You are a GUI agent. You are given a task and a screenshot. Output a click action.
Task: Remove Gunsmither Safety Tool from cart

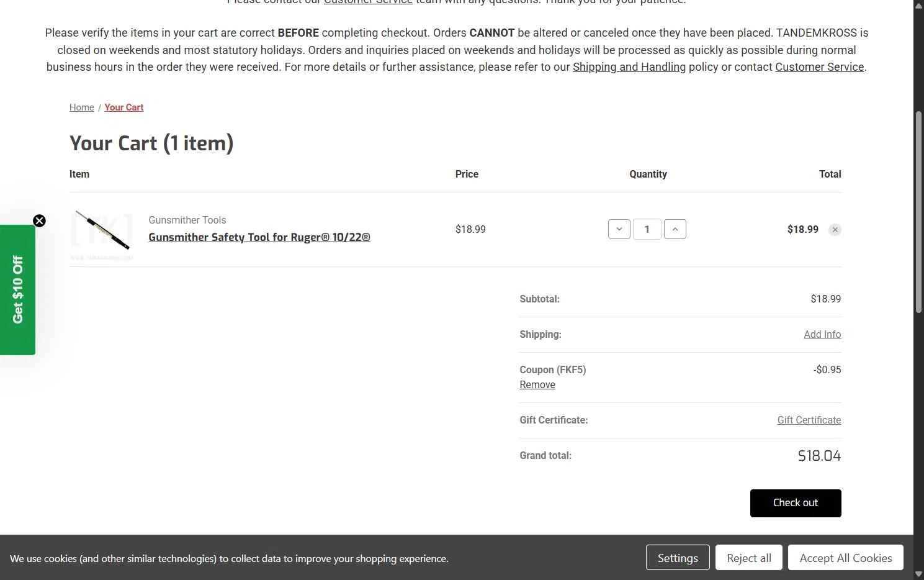(x=835, y=230)
